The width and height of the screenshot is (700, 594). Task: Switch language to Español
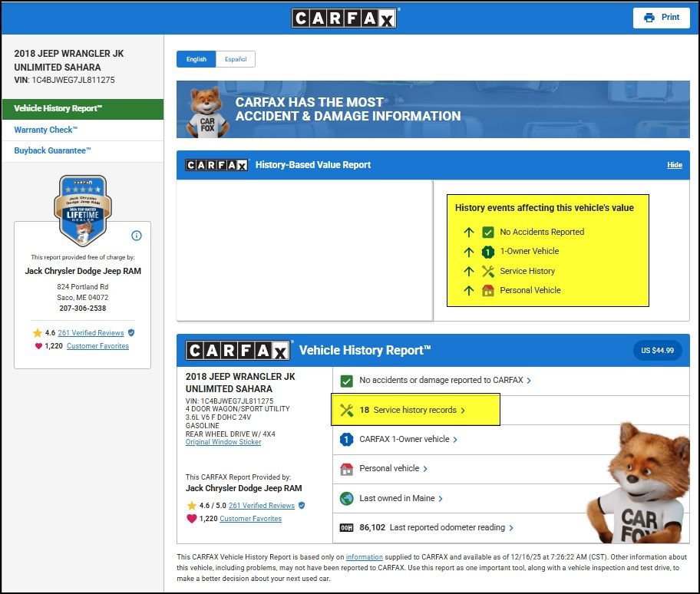(236, 59)
